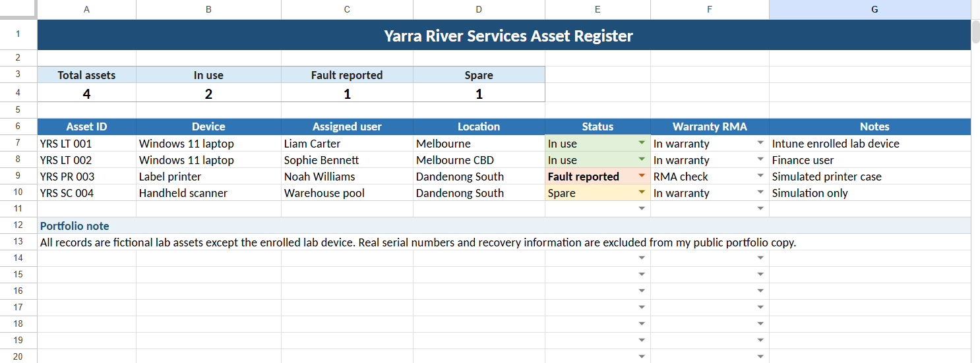Click the vertical scrollbar thumb
980x363 pixels.
(975, 32)
